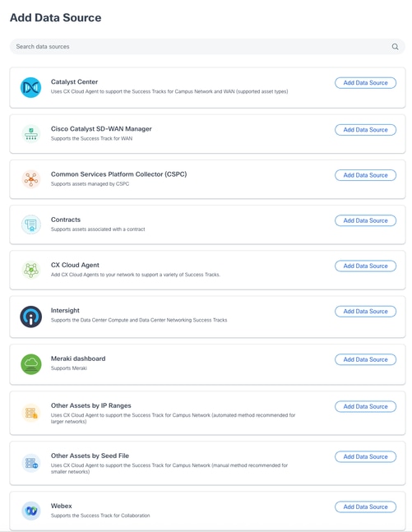Click the magnifier search icon
Viewport: 412px width, 532px height.
point(395,47)
